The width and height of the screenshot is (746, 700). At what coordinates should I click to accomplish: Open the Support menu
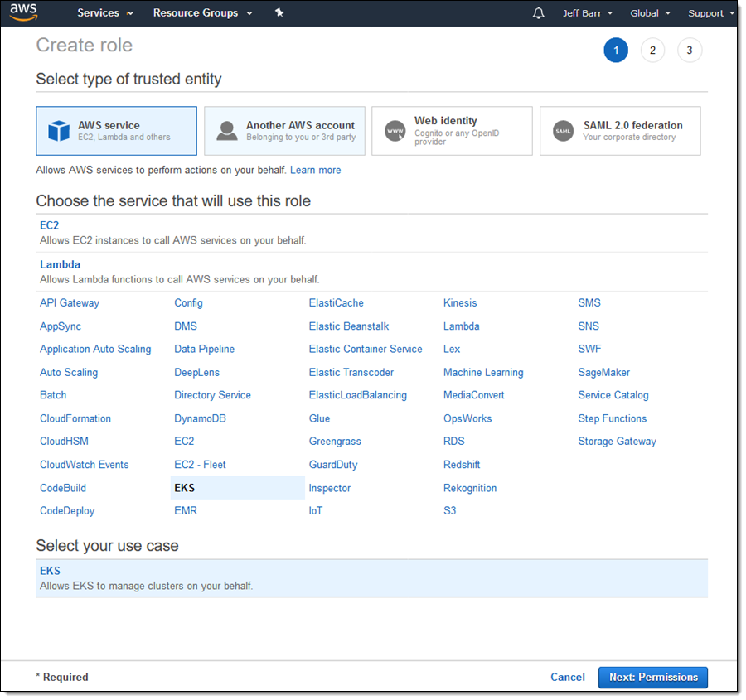click(710, 13)
